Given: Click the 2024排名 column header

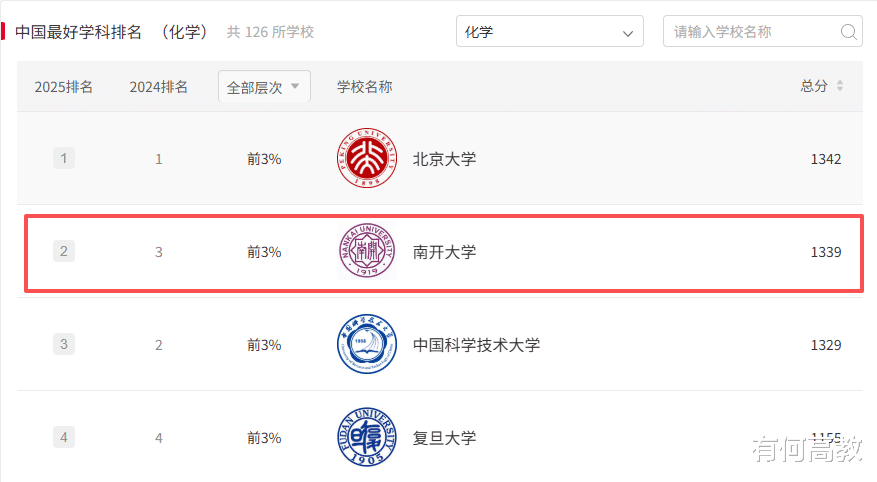Looking at the screenshot, I should pos(158,87).
